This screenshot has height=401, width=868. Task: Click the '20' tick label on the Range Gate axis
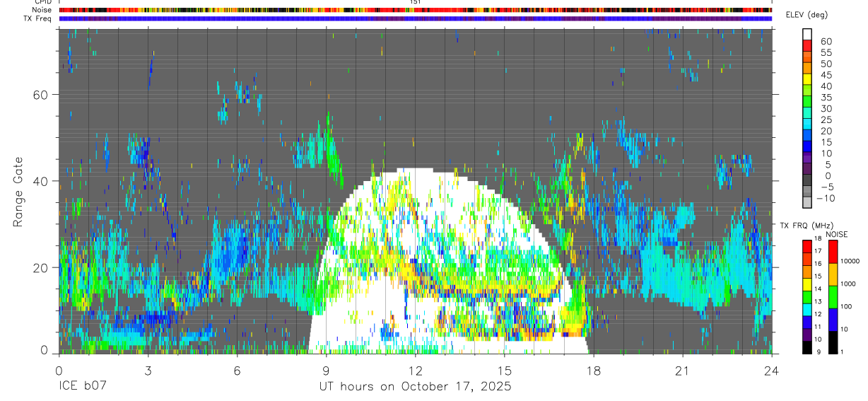[41, 267]
